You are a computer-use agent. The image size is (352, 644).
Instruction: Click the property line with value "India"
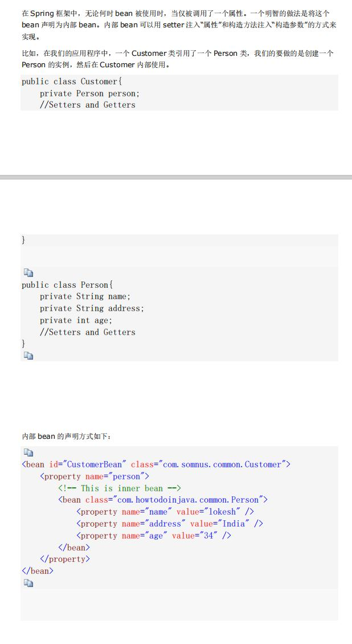(169, 523)
